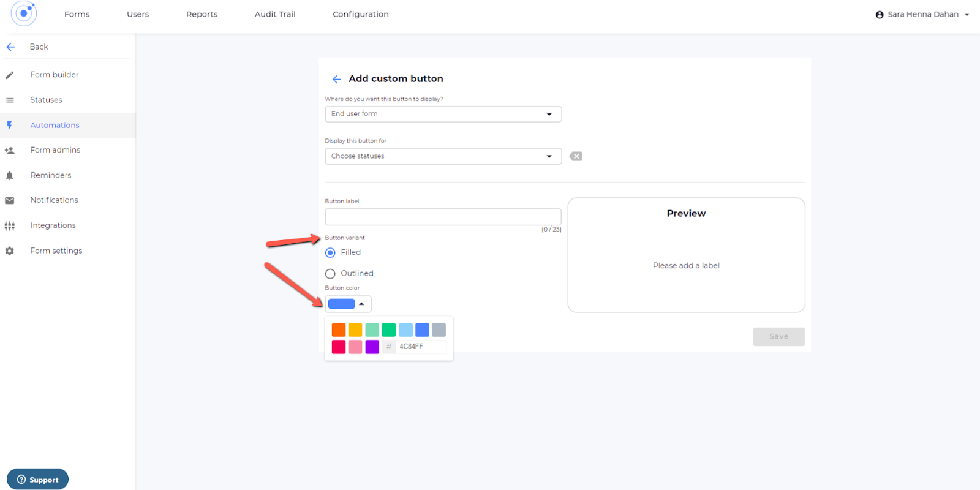The height and width of the screenshot is (490, 980).
Task: Click the Form settings gear icon
Action: coord(10,251)
